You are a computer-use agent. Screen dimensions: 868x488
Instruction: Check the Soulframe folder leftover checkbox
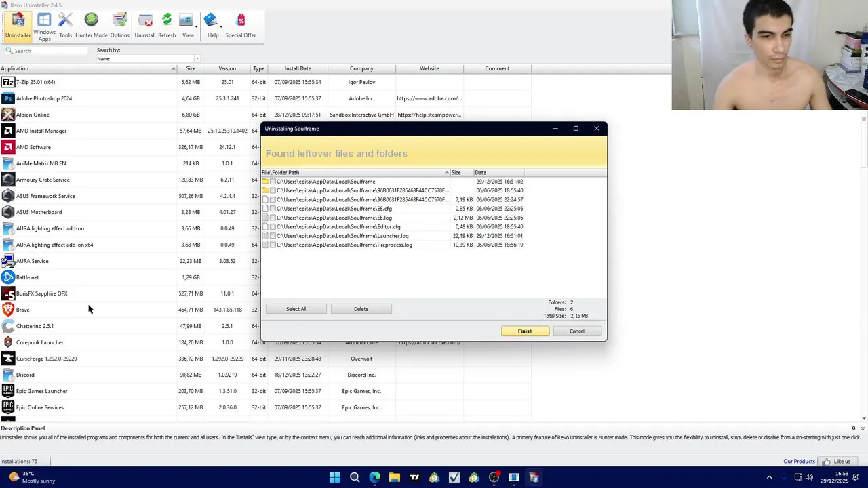point(273,182)
